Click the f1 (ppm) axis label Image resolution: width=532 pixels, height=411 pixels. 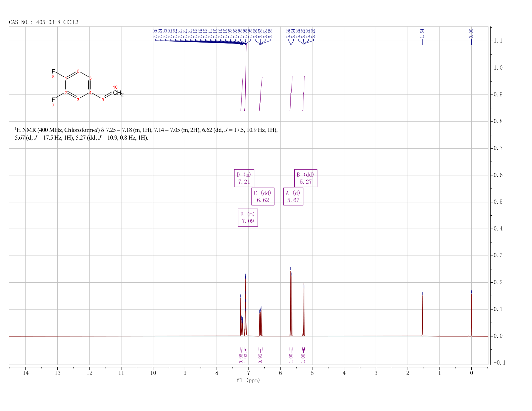pyautogui.click(x=248, y=380)
